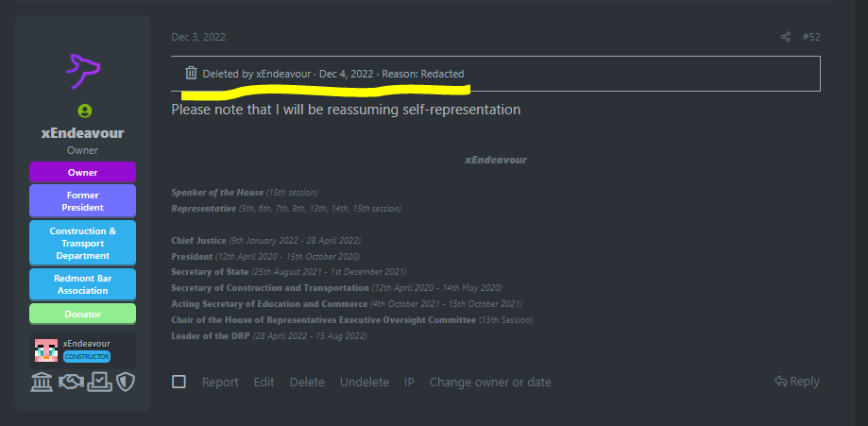Click the share icon beside post #52
This screenshot has height=426, width=868.
(x=786, y=37)
